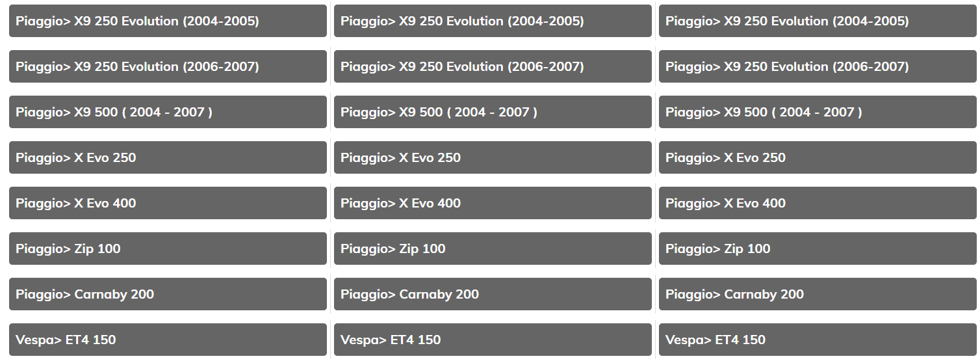Choose Piaggio X Evo 400 in middle column
The width and height of the screenshot is (980, 363).
tap(493, 203)
